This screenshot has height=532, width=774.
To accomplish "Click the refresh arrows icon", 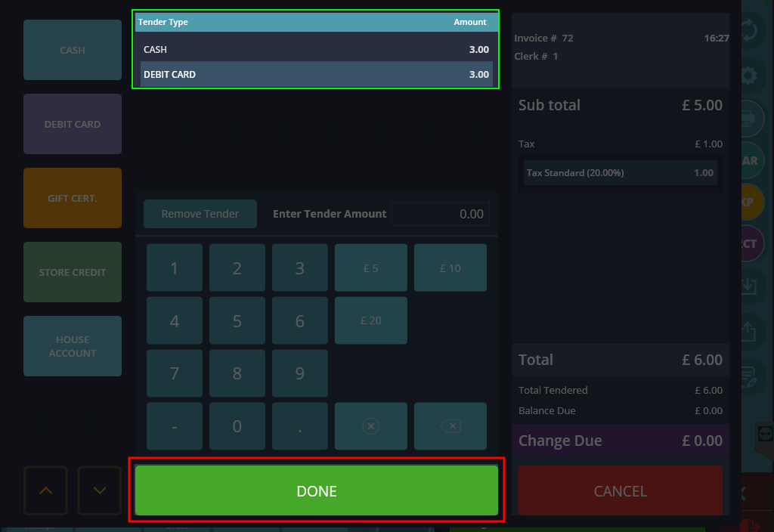I will pyautogui.click(x=749, y=32).
